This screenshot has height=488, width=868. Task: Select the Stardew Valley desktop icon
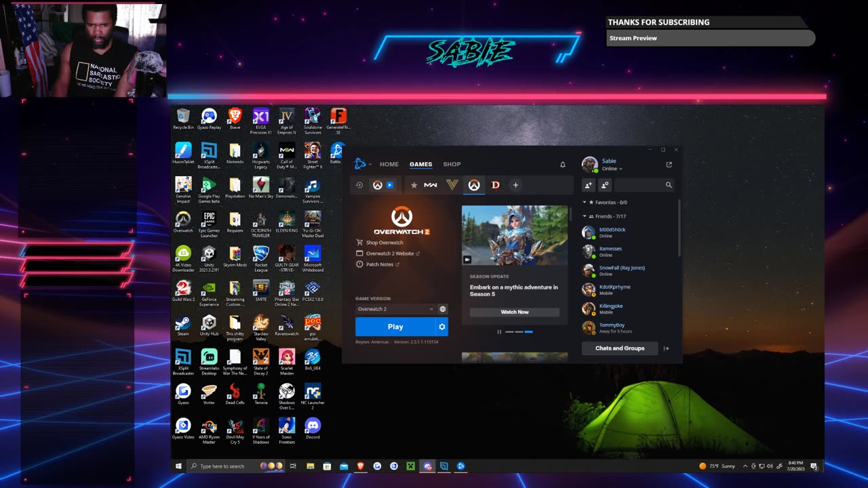pos(260,327)
